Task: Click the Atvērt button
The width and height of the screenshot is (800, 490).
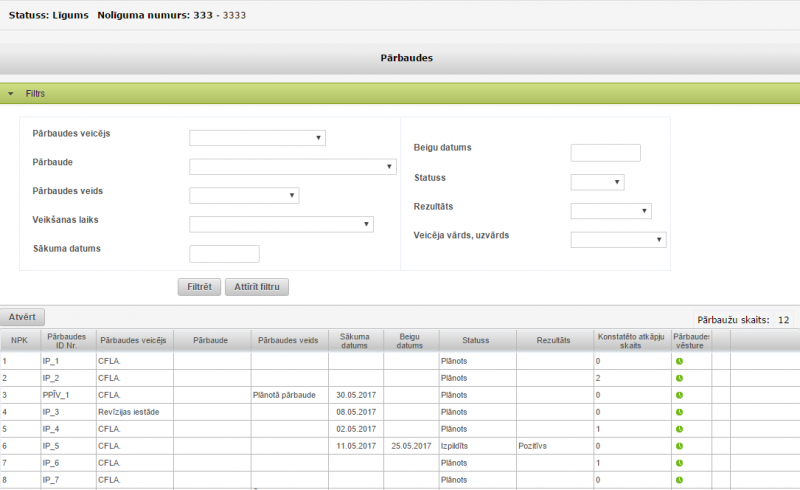Action: [22, 317]
